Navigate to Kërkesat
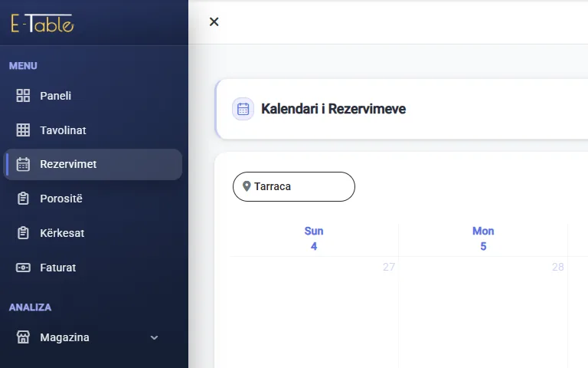This screenshot has width=588, height=368. (x=93, y=233)
